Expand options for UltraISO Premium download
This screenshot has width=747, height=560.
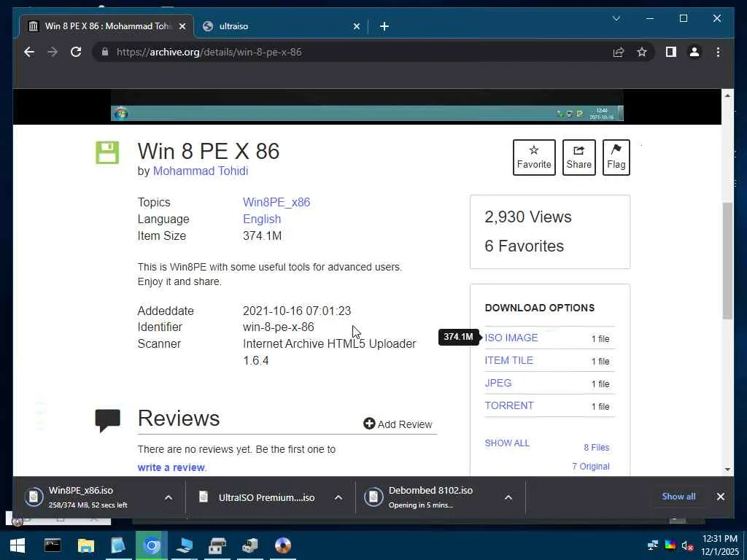[338, 497]
